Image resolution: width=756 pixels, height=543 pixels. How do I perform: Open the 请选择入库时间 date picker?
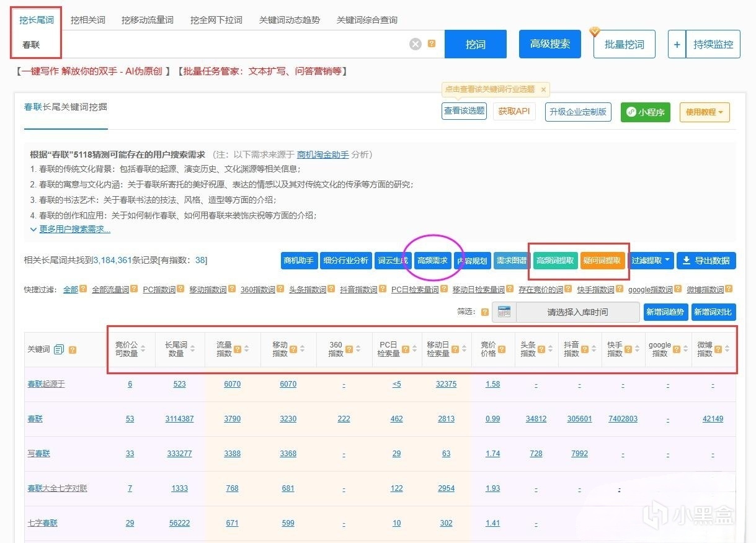577,312
